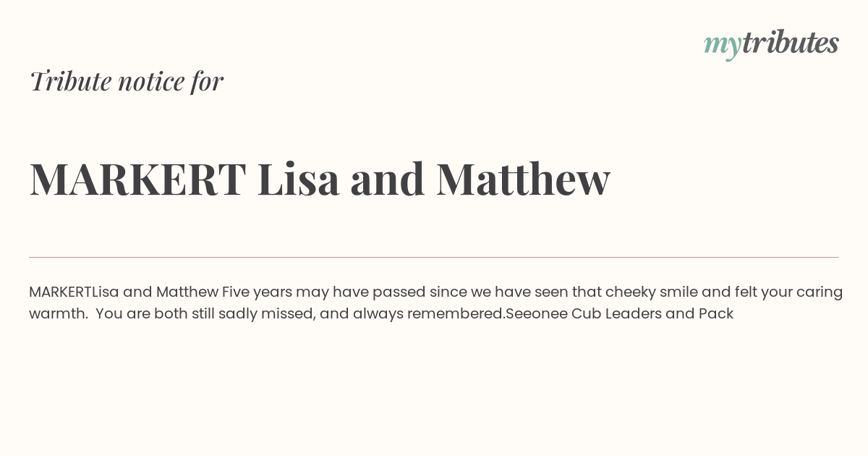Click "Five years" in the message text
This screenshot has width=868, height=456.
256,292
